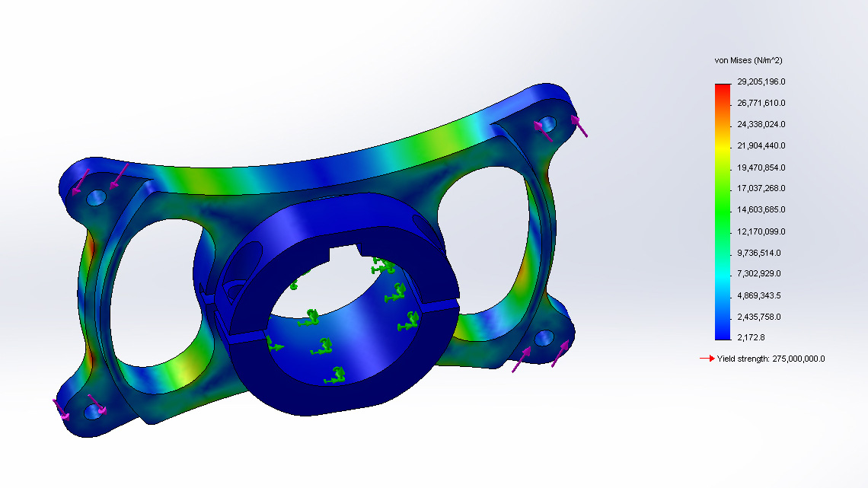Click legend value 19,470,854.0

[x=761, y=167]
